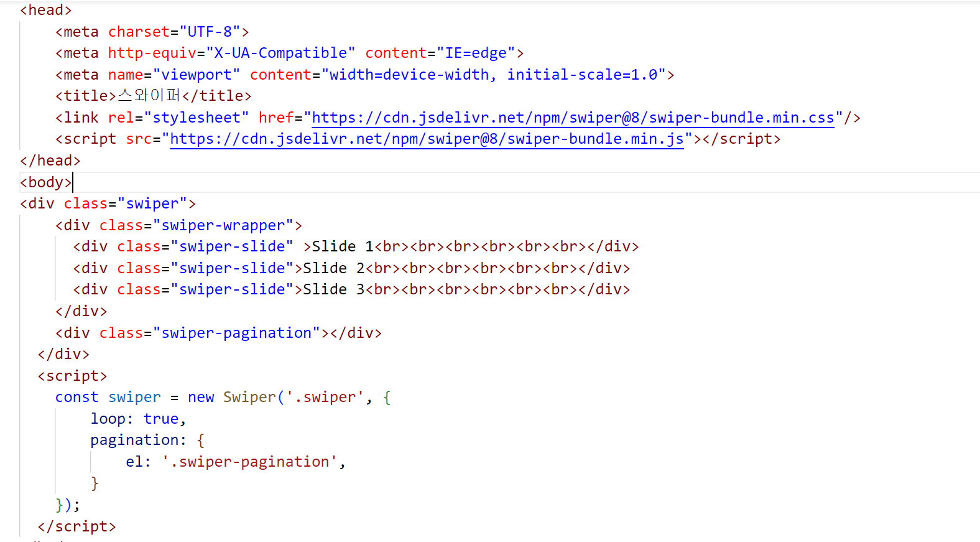The image size is (980, 542).
Task: Click the swiper-wrapper div line
Action: coord(178,225)
